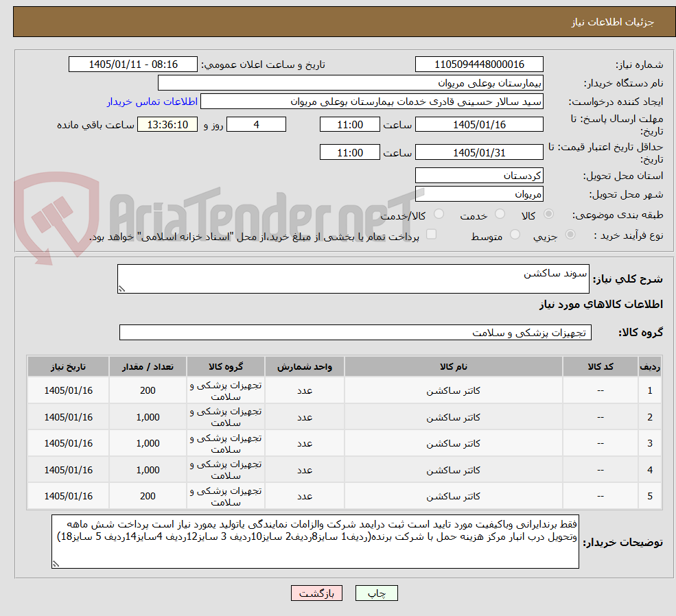Click product group cell in row 1
Image resolution: width=676 pixels, height=616 pixels.
(226, 391)
